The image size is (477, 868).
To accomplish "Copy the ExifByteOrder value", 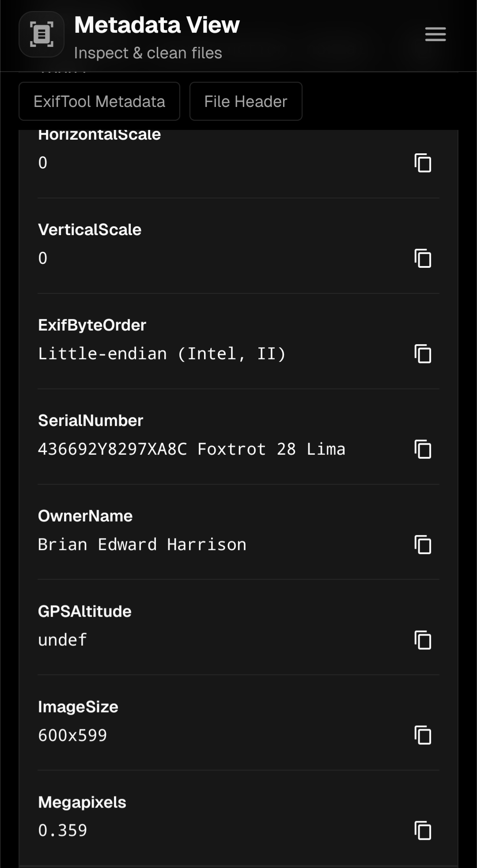I will pos(423,354).
